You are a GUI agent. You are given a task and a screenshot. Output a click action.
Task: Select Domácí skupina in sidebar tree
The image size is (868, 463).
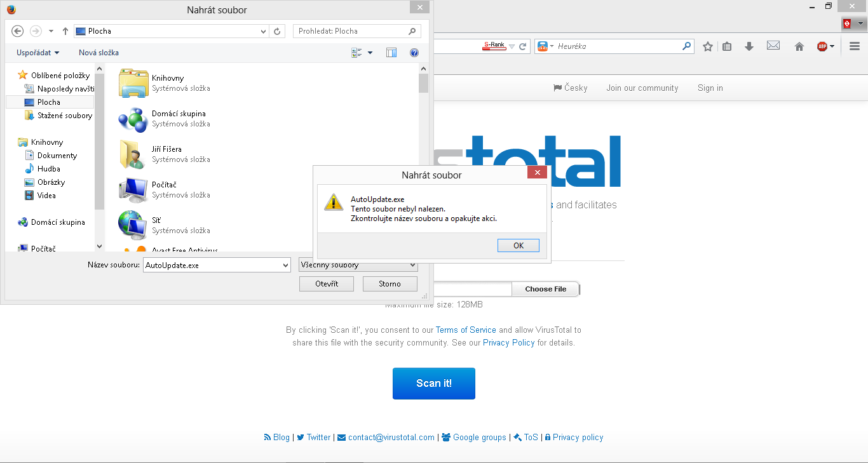pyautogui.click(x=51, y=222)
